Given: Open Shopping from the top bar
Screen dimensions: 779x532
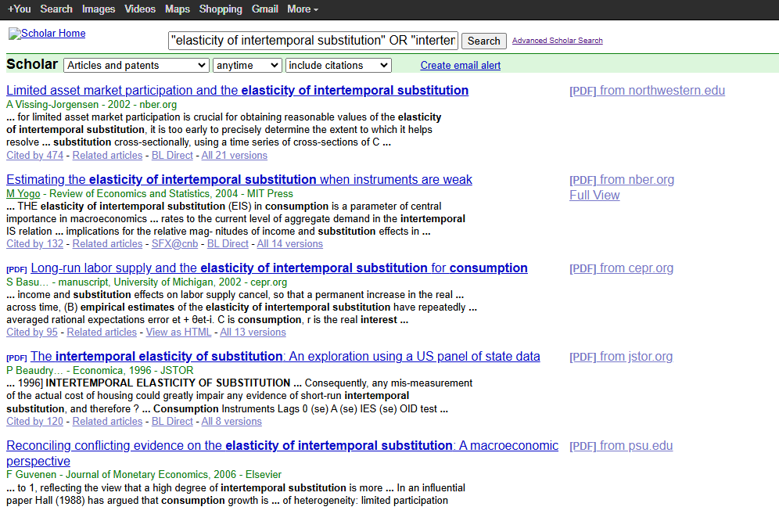Looking at the screenshot, I should click(x=221, y=9).
